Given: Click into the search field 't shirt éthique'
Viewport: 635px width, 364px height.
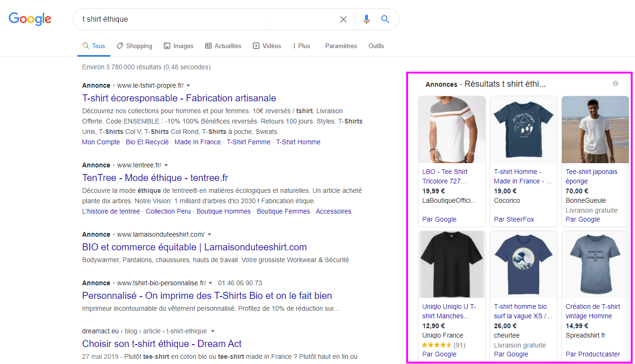Looking at the screenshot, I should [x=208, y=19].
